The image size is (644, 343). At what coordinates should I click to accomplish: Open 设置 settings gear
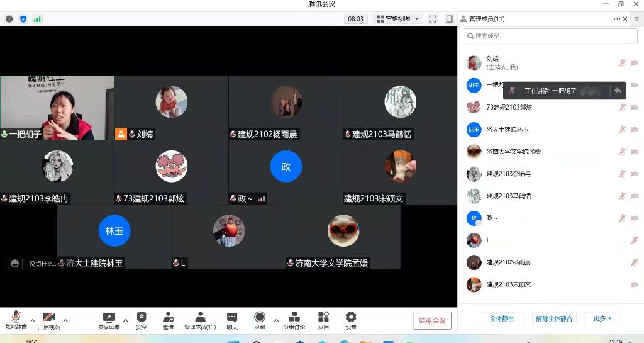pos(351,319)
